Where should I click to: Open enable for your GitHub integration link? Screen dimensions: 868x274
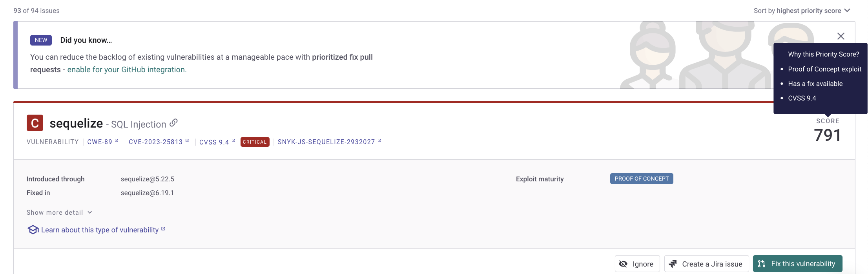coord(126,69)
